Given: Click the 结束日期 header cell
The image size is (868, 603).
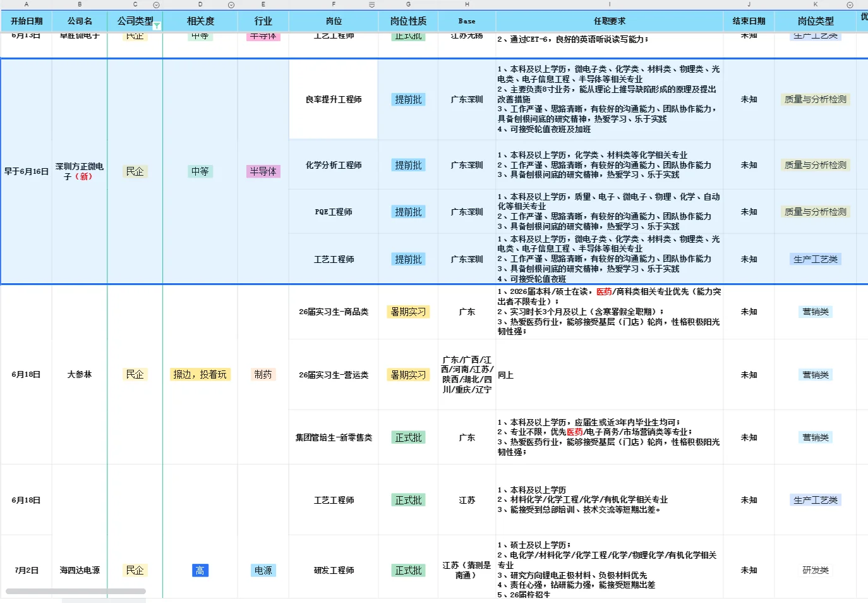Looking at the screenshot, I should [x=749, y=21].
